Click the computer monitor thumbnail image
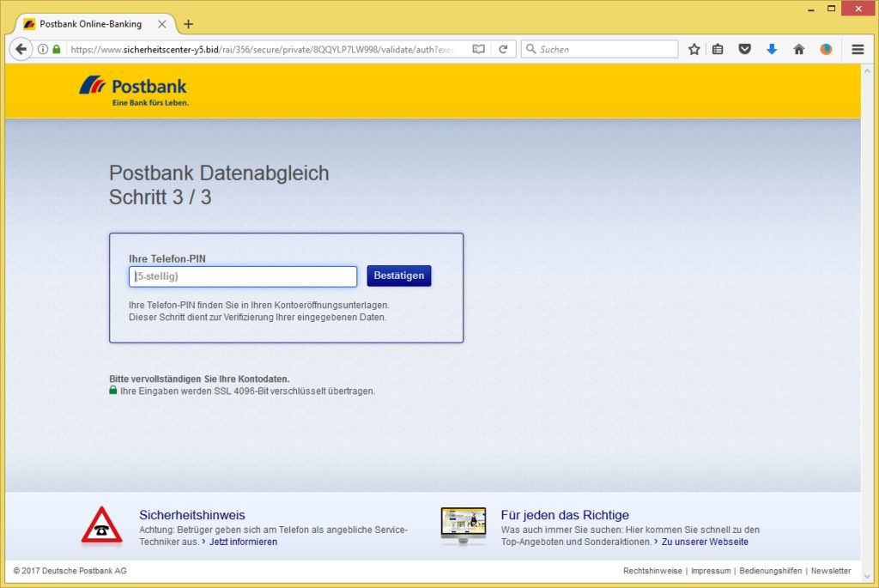The image size is (879, 588). 463,526
